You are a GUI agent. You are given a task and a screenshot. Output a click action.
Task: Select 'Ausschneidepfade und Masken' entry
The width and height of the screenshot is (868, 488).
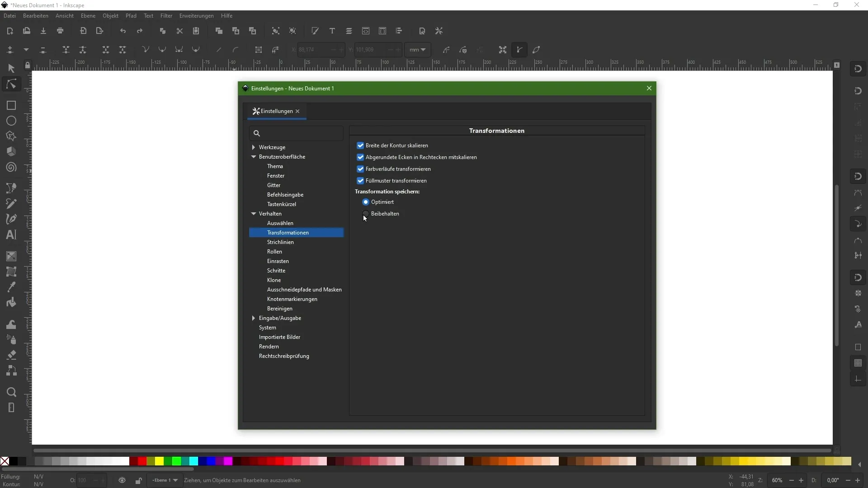(304, 290)
